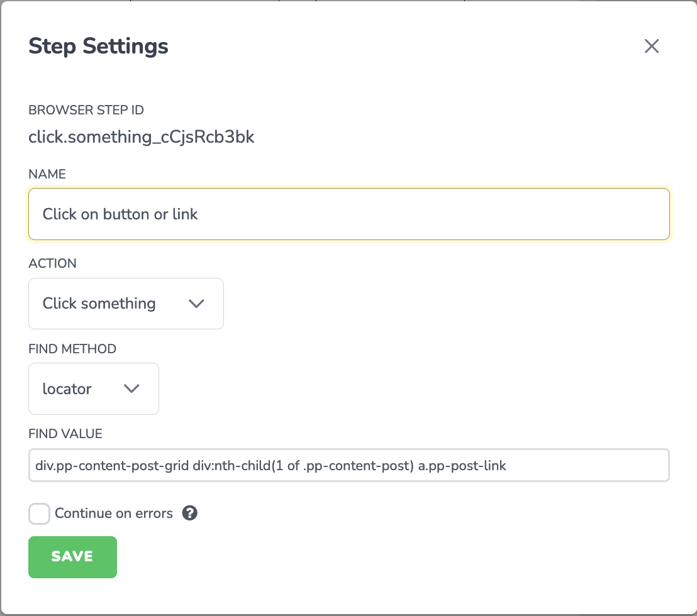
Task: Click the NAME field label
Action: coord(47,173)
